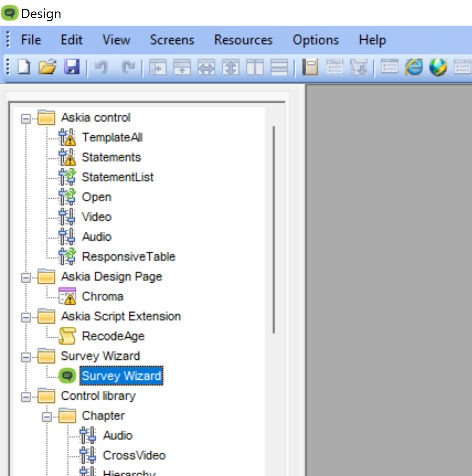The height and width of the screenshot is (476, 472).
Task: Open the File menu
Action: tap(31, 40)
